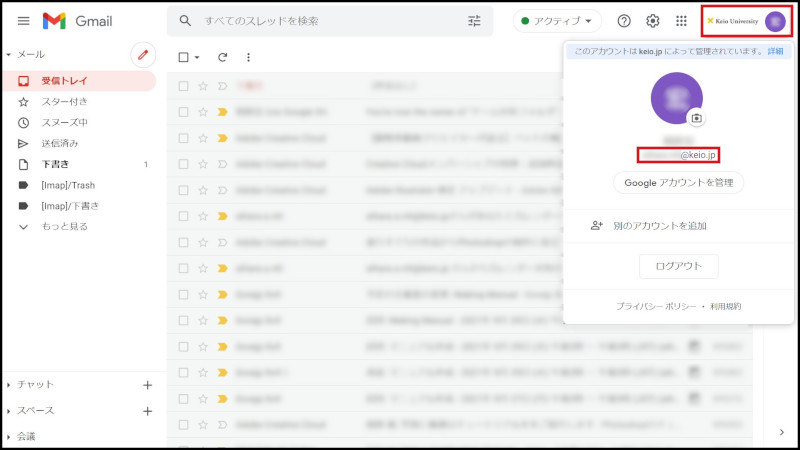Click in the スレッドを検索 search field
This screenshot has height=450, width=800.
coord(330,21)
